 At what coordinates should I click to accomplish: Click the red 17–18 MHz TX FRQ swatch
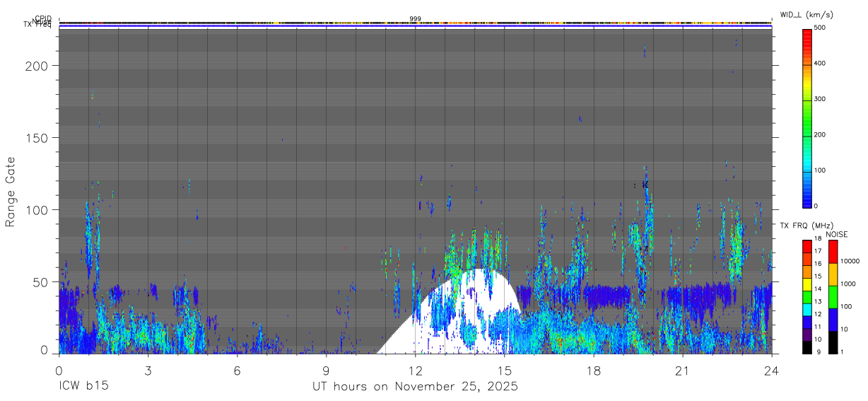click(807, 246)
